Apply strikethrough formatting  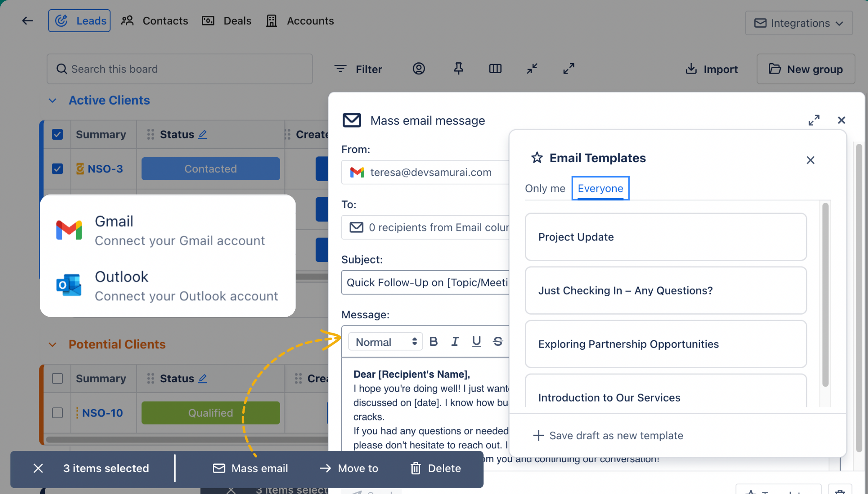click(x=498, y=341)
